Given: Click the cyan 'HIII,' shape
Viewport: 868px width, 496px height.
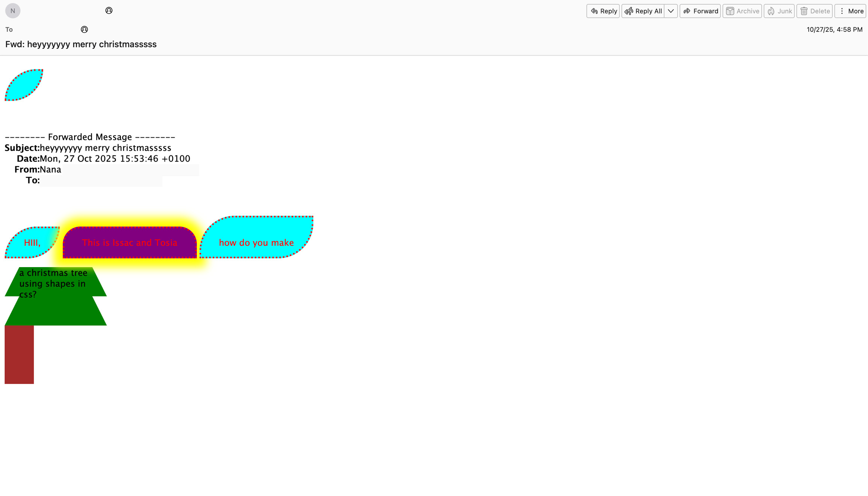Looking at the screenshot, I should point(32,243).
